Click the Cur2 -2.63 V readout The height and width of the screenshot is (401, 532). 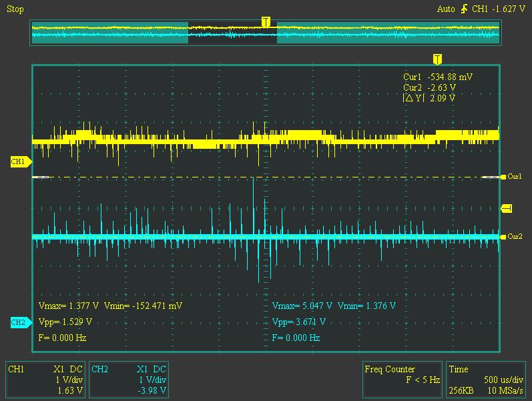point(429,87)
